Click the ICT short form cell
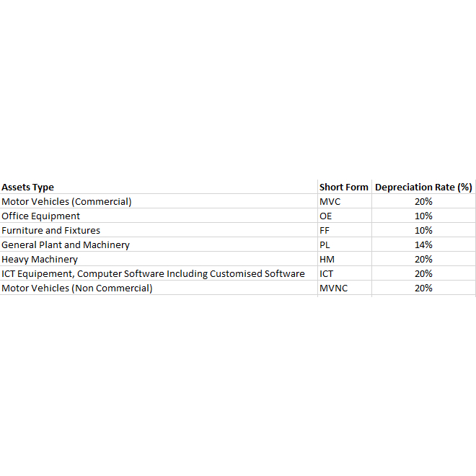The height and width of the screenshot is (476, 476). pyautogui.click(x=327, y=274)
